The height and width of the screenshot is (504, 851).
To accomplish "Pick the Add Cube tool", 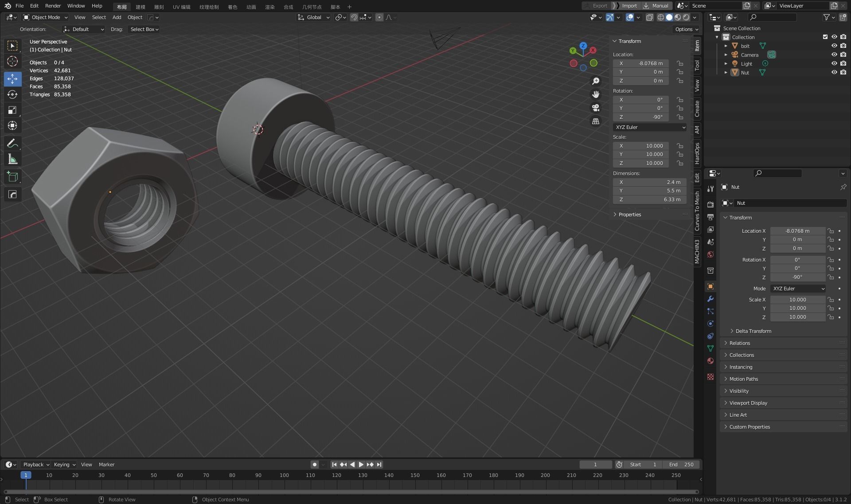I will (12, 177).
